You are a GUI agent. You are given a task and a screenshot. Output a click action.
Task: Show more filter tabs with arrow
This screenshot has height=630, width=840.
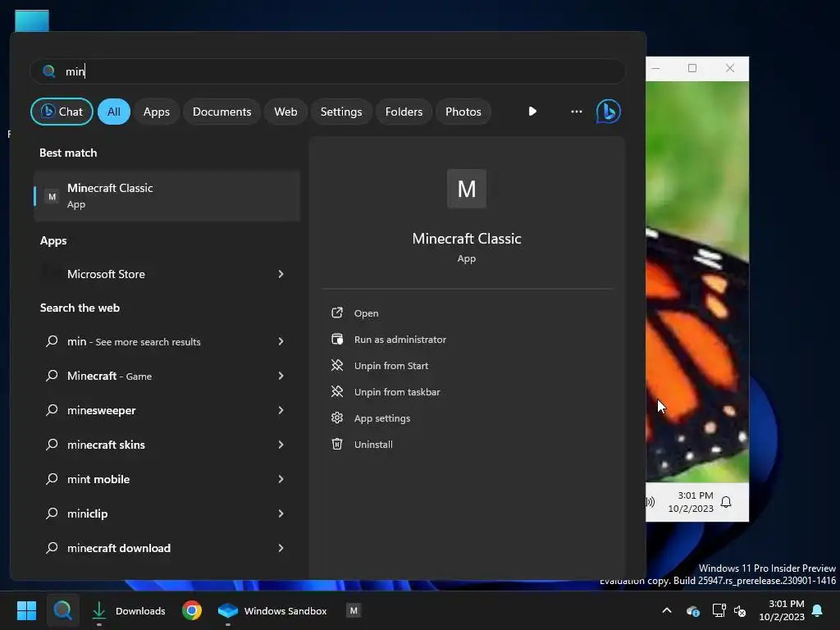[x=532, y=112]
